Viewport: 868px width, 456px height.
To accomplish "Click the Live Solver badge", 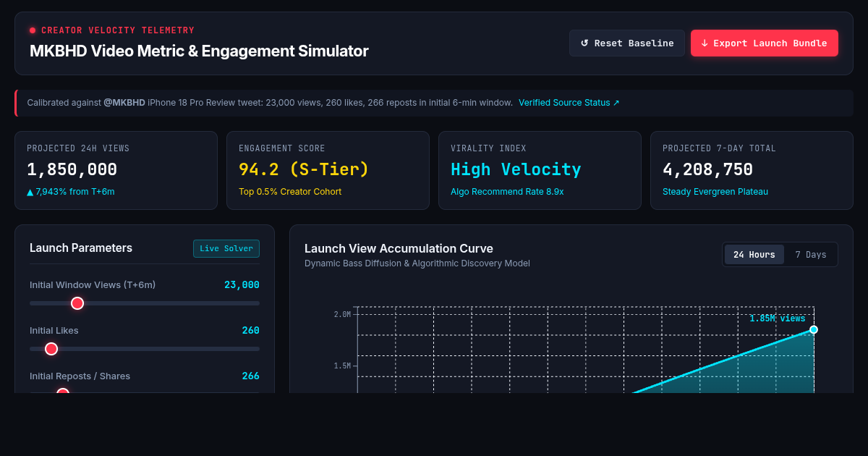I will 226,248.
